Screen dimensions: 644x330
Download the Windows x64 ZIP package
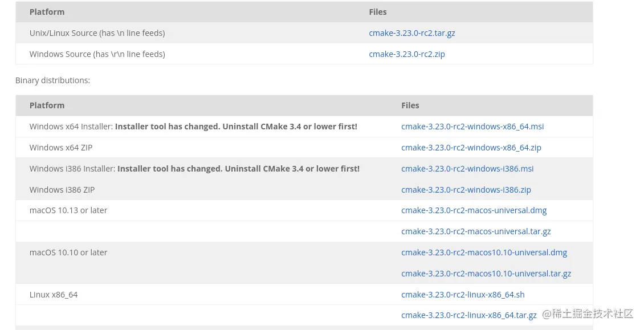click(x=471, y=147)
